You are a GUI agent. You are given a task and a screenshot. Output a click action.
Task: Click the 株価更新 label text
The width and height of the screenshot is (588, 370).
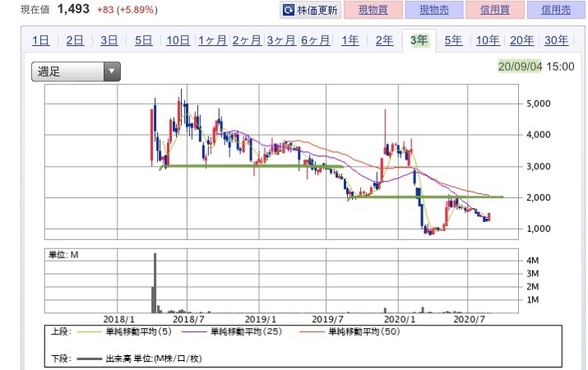[317, 10]
